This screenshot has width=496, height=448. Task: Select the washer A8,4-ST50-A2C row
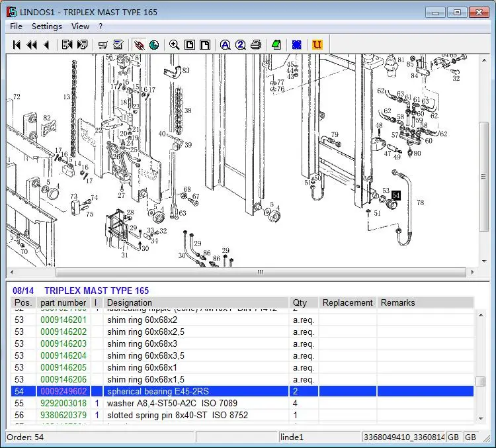(242, 403)
